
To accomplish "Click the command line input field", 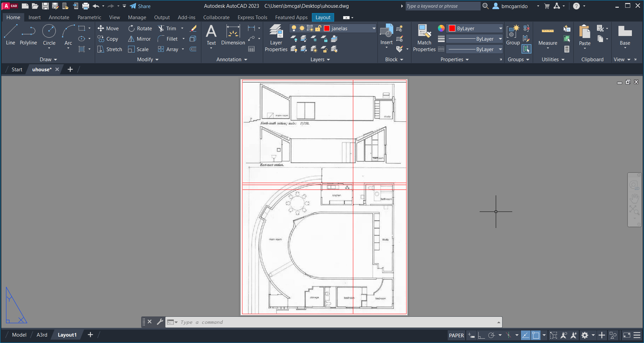I will pos(336,322).
